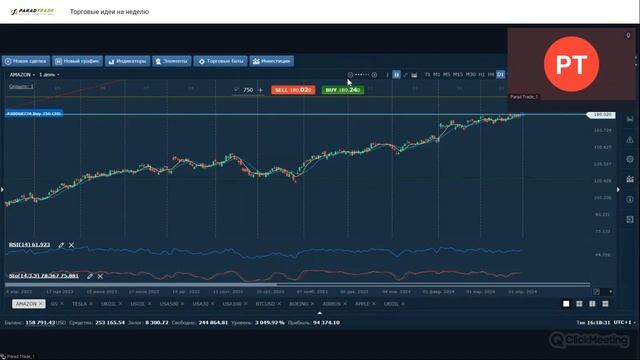Open the Indicators (Индикаторы) menu
The width and height of the screenshot is (640, 360).
click(127, 61)
